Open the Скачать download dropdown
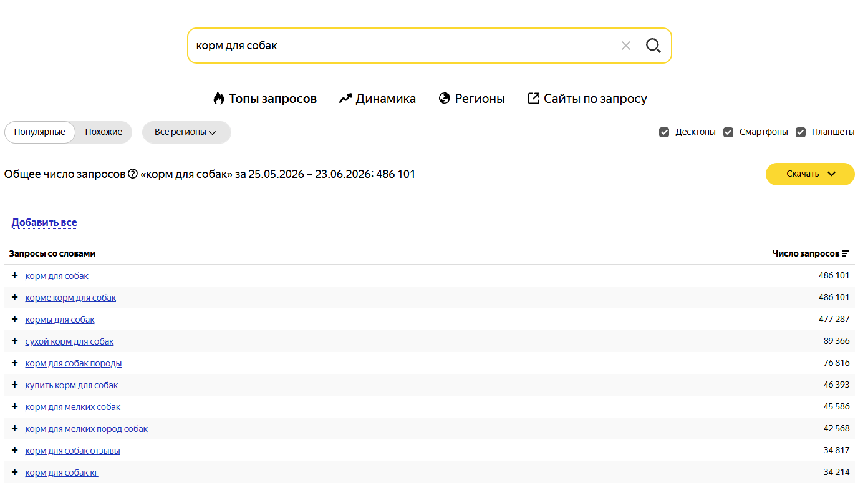Image resolution: width=868 pixels, height=485 pixels. click(x=810, y=174)
